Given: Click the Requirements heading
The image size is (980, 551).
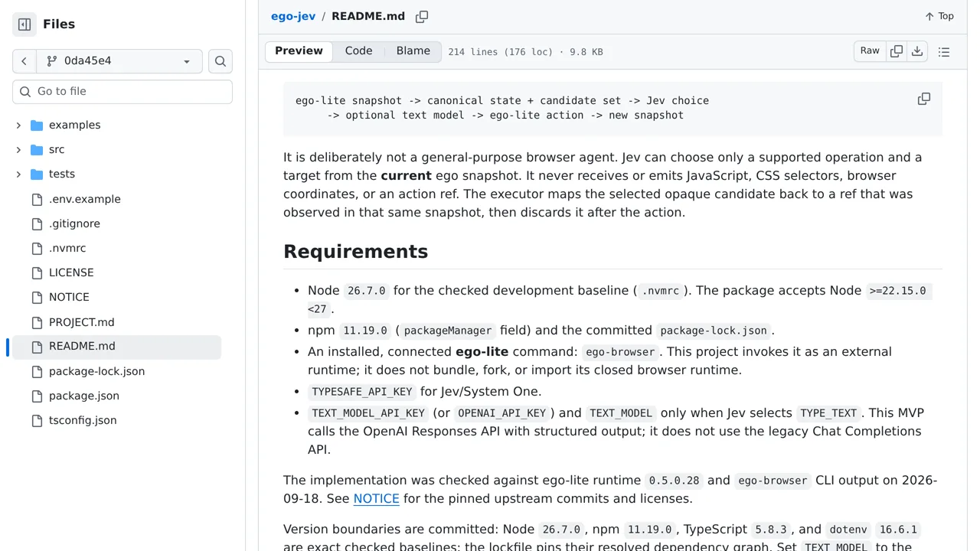Looking at the screenshot, I should (x=355, y=252).
